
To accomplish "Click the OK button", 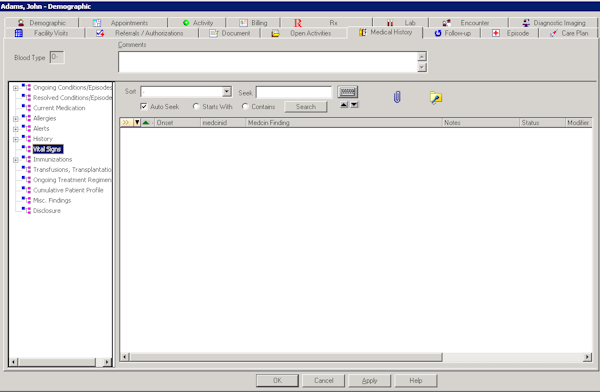I will 277,381.
